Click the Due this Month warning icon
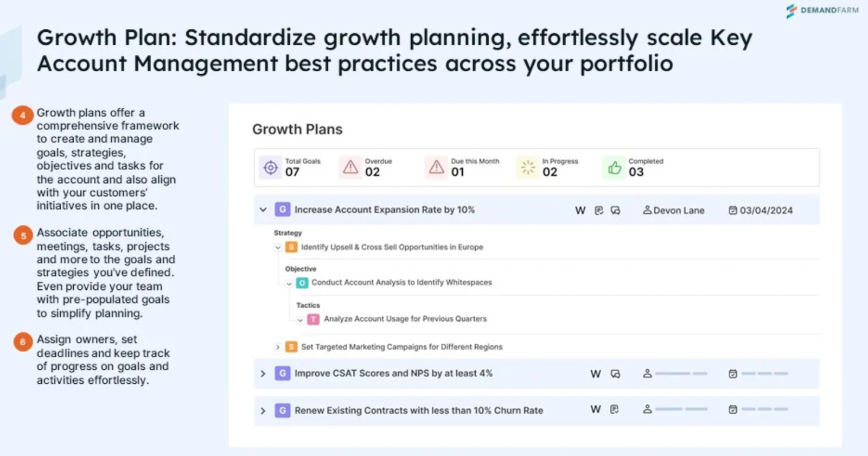The image size is (868, 456). (437, 167)
